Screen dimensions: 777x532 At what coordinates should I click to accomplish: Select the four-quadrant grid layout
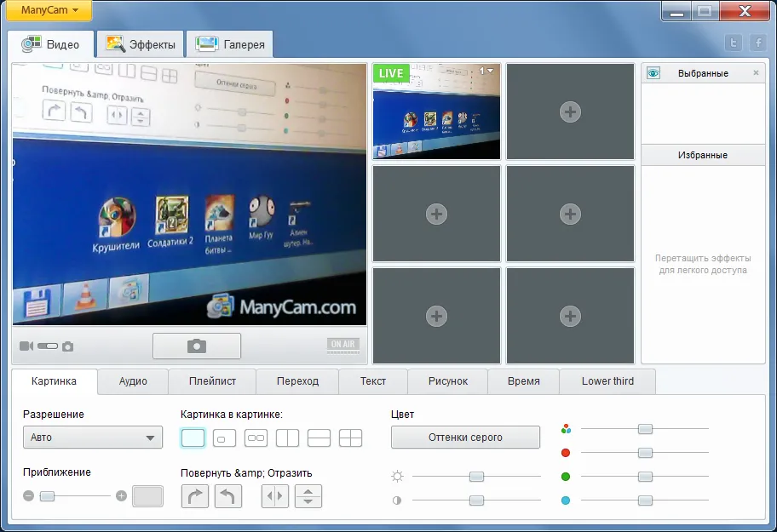(x=350, y=438)
